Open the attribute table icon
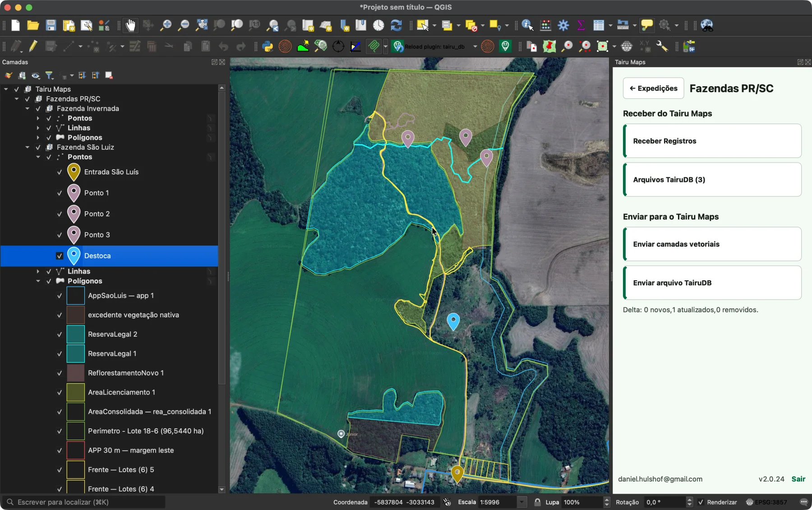The height and width of the screenshot is (510, 812). point(599,25)
